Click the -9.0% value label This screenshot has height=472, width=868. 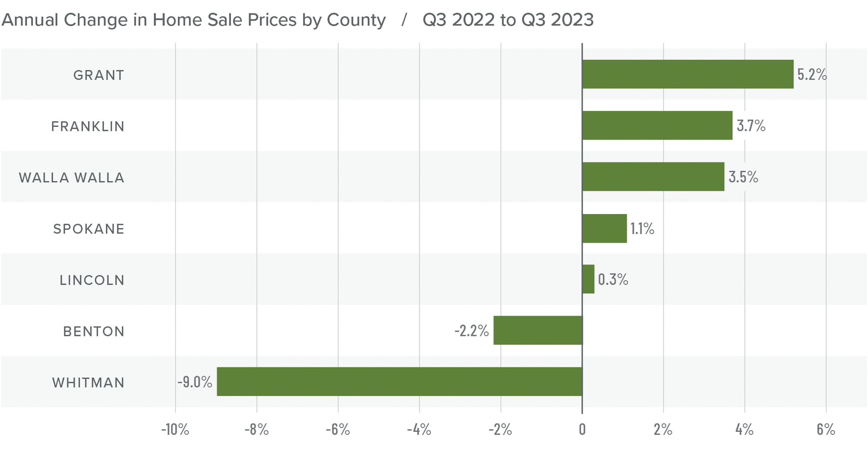[x=195, y=382]
